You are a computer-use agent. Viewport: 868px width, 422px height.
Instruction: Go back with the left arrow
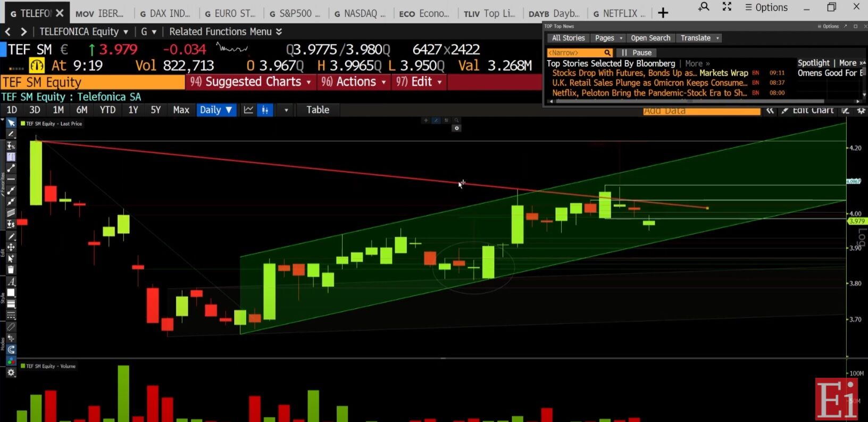click(7, 32)
